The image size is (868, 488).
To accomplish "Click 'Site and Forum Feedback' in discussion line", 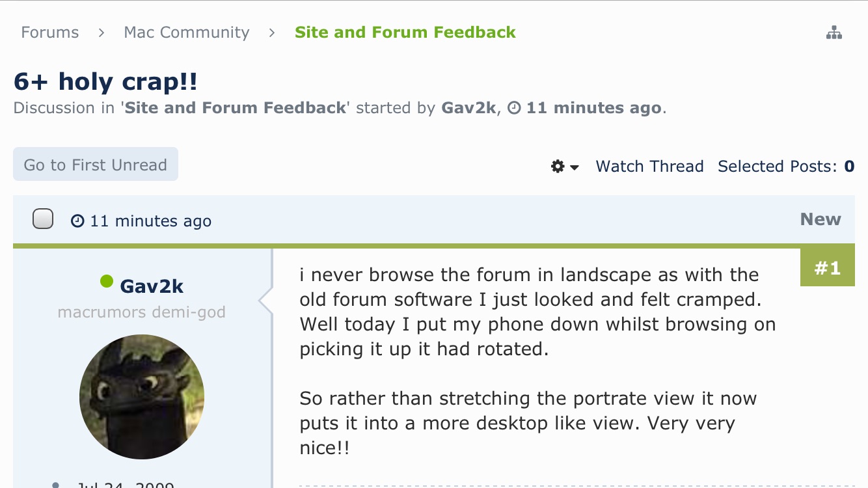I will click(x=235, y=108).
